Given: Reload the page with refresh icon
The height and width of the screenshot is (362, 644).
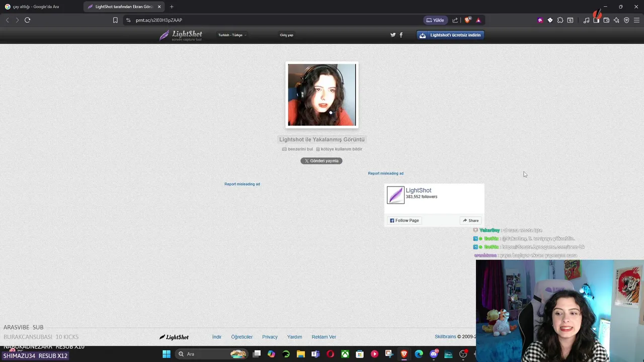Looking at the screenshot, I should click(x=27, y=20).
